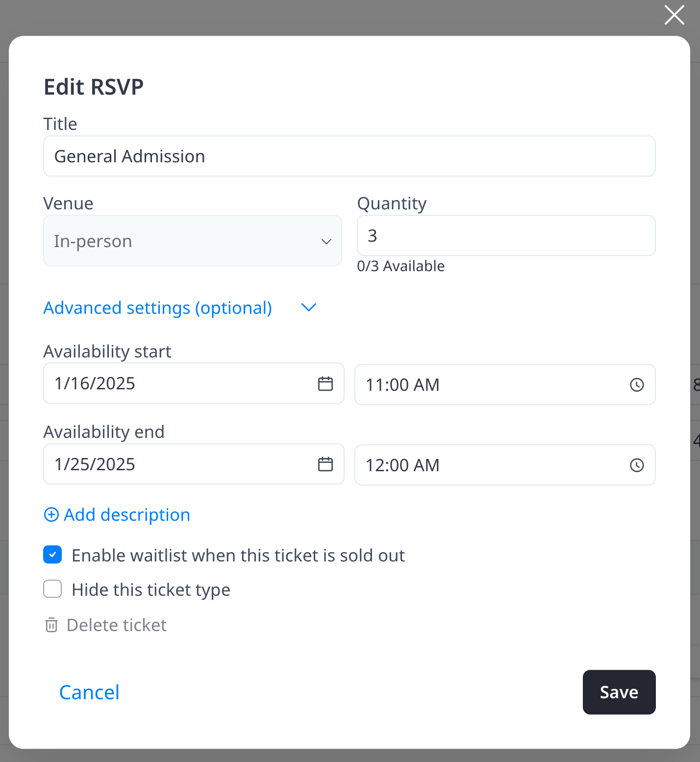
Task: Cancel editing the RSVP
Action: point(89,692)
